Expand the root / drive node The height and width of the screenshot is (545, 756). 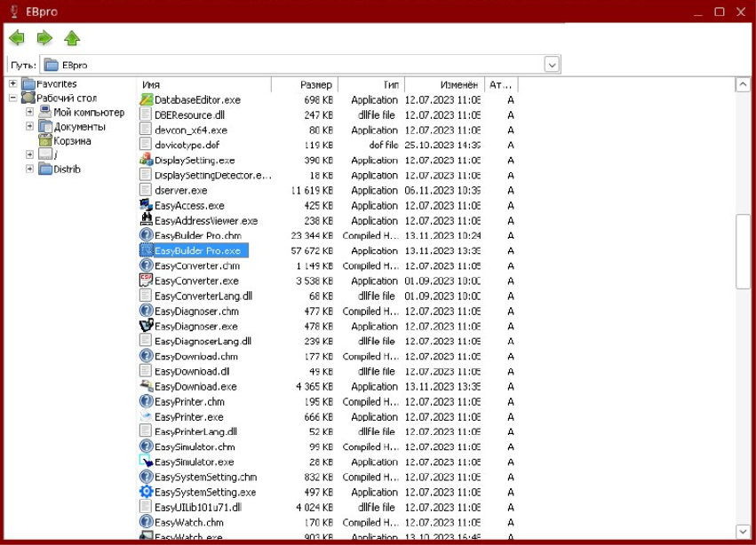coord(29,154)
